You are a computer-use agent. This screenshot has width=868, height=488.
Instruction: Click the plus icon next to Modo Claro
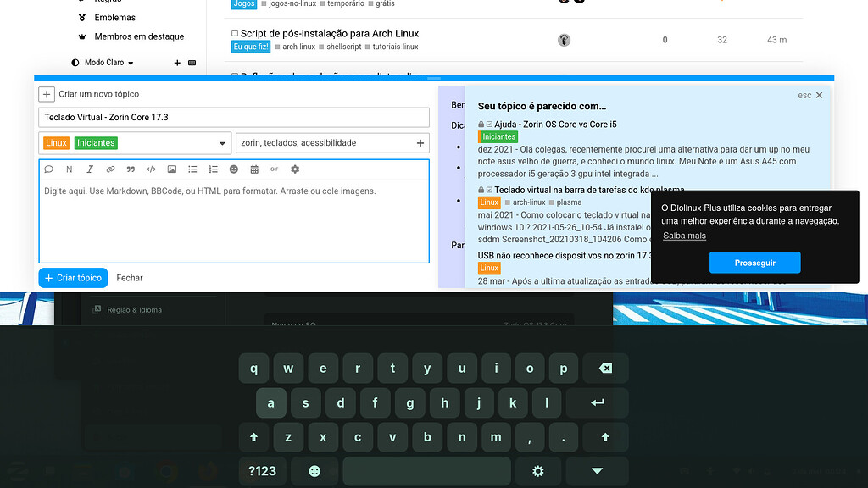(x=177, y=63)
